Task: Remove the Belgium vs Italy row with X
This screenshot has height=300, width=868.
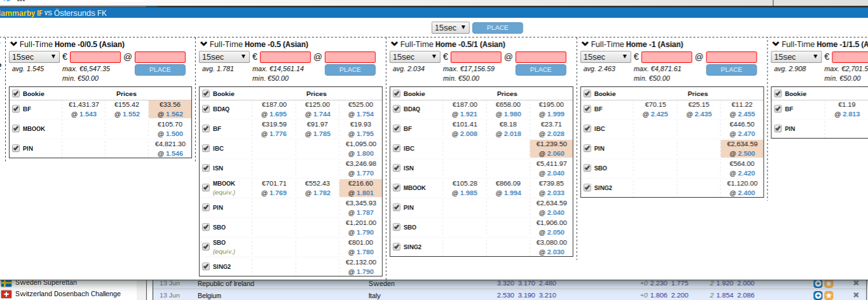Action: (855, 296)
